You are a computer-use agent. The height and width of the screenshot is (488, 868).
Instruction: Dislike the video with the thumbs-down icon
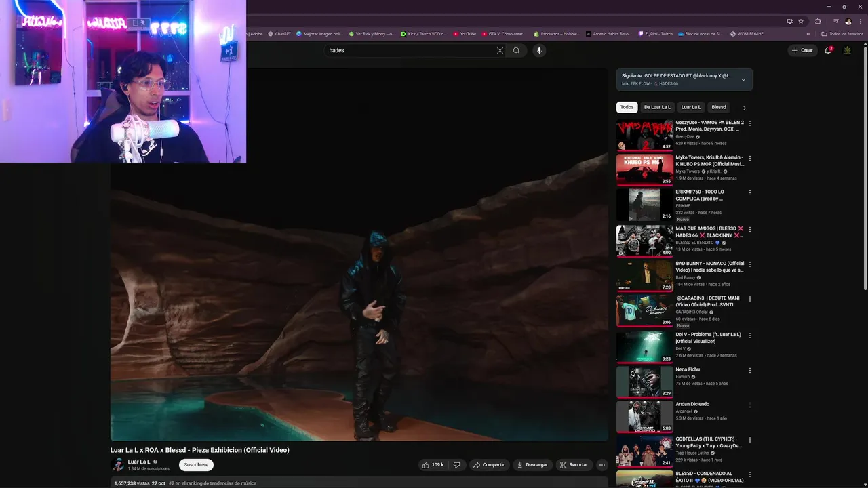(456, 465)
